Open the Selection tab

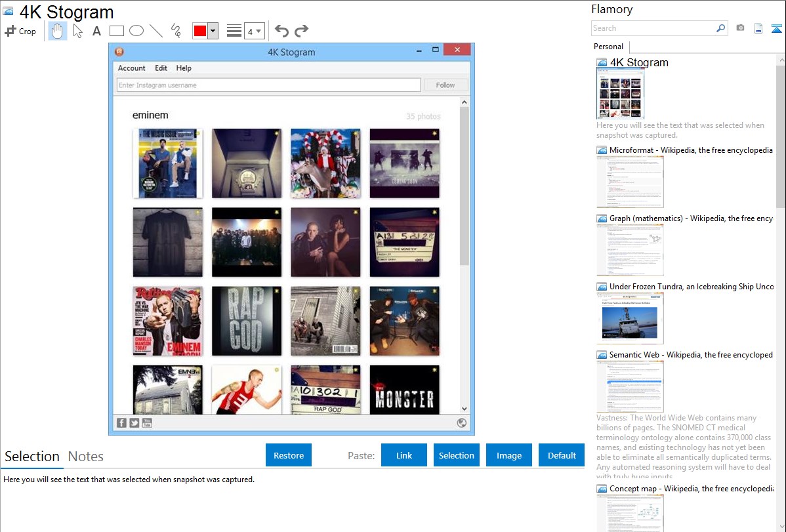[x=32, y=457]
